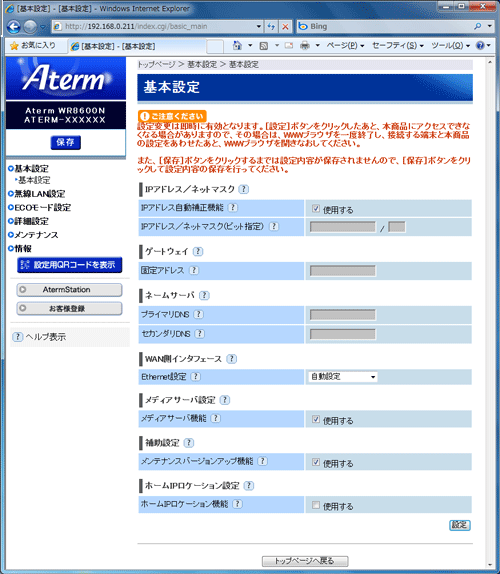Click the Stop loading X icon
The image size is (500, 574).
(285, 26)
